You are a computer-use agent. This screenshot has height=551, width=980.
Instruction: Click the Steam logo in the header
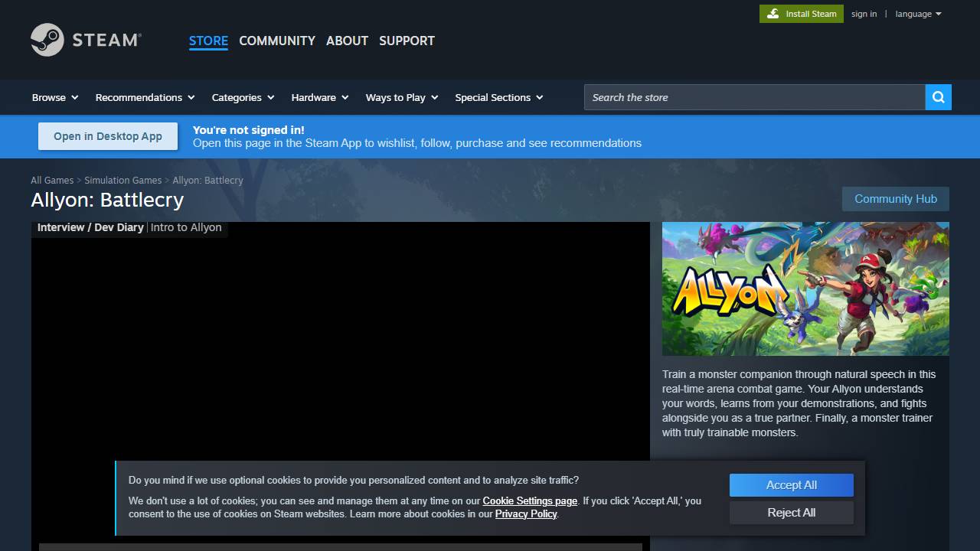[86, 40]
